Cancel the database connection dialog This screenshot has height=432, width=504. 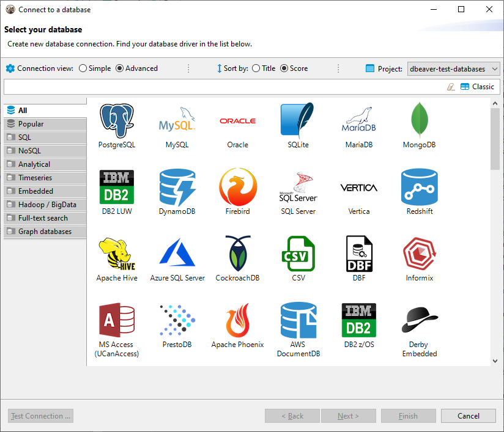click(x=468, y=416)
